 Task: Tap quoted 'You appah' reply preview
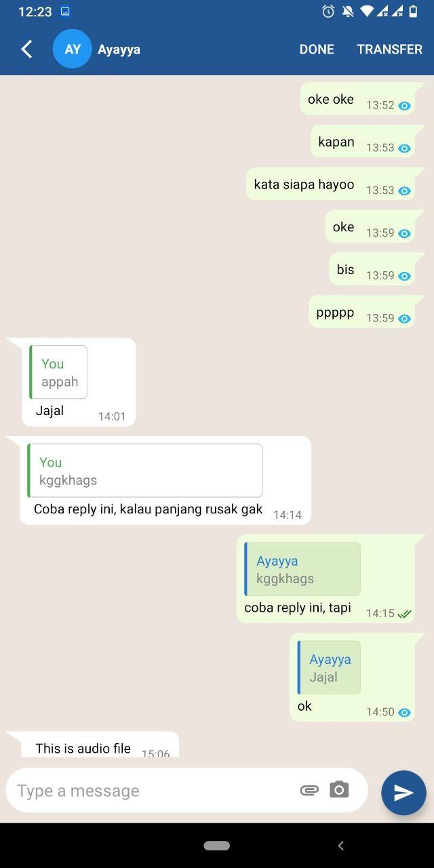click(x=58, y=372)
